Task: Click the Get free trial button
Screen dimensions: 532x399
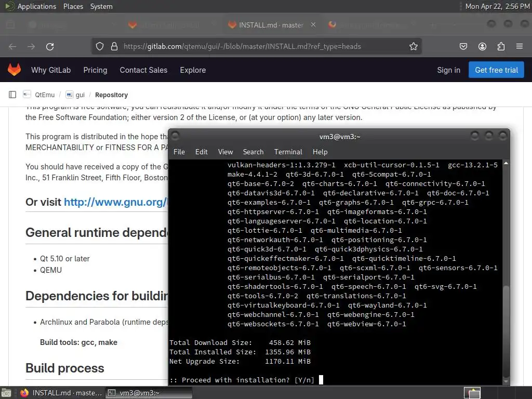Action: (x=496, y=70)
